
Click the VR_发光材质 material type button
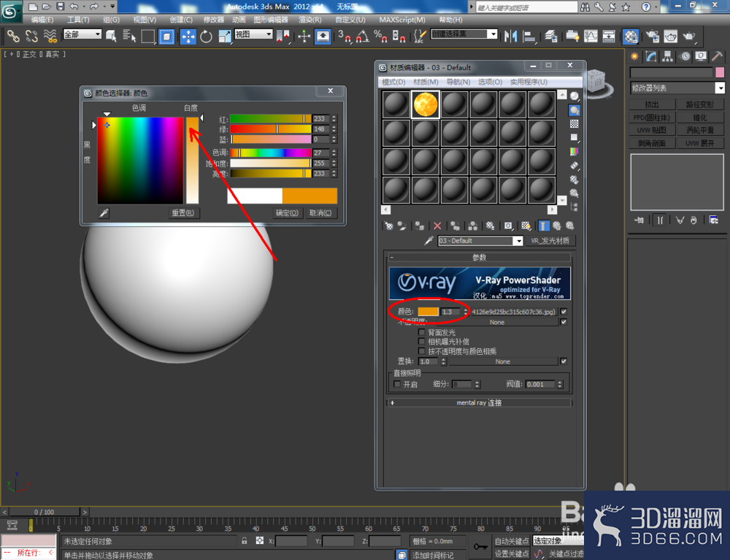point(550,241)
